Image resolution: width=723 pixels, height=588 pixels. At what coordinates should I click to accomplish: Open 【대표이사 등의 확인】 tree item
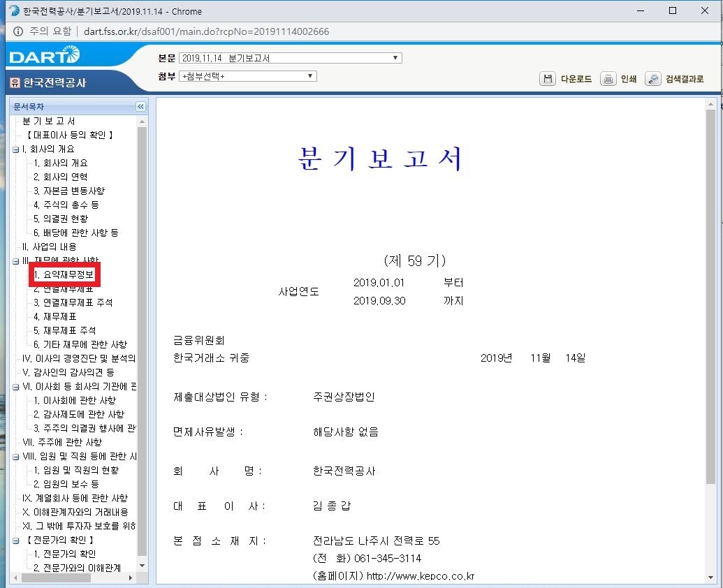[68, 135]
